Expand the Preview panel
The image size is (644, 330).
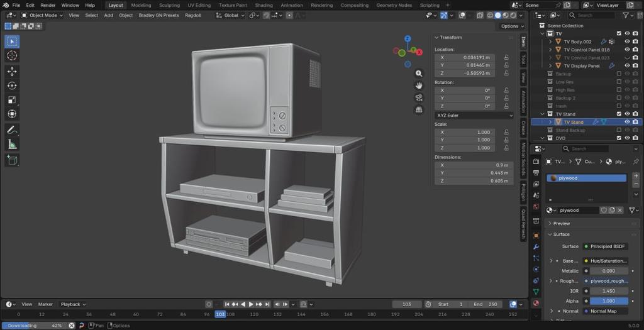coord(562,223)
